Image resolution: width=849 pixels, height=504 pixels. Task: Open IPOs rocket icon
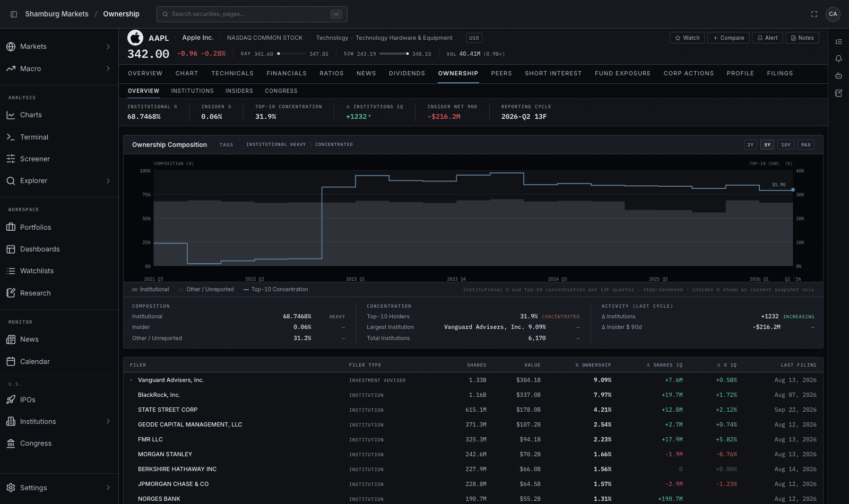click(x=11, y=400)
